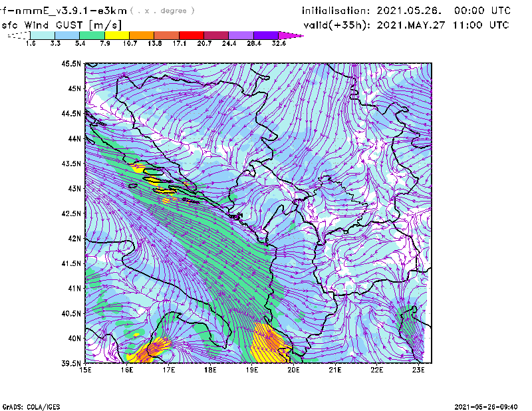Click the 16E longitude label
The width and height of the screenshot is (532, 411).
coord(127,370)
